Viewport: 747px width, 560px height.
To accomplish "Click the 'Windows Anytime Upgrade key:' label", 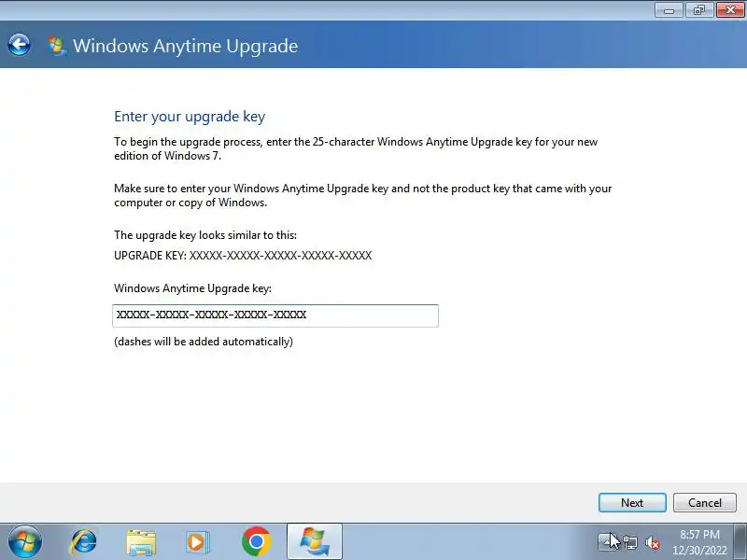I will click(x=192, y=288).
